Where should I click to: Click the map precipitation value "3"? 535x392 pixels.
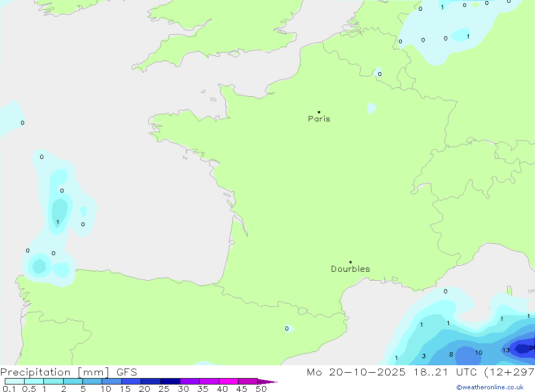424,357
